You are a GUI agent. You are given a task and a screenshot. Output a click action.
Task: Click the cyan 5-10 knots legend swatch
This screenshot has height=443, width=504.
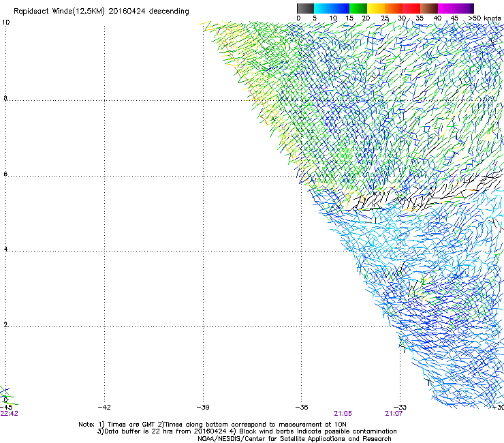pos(323,8)
